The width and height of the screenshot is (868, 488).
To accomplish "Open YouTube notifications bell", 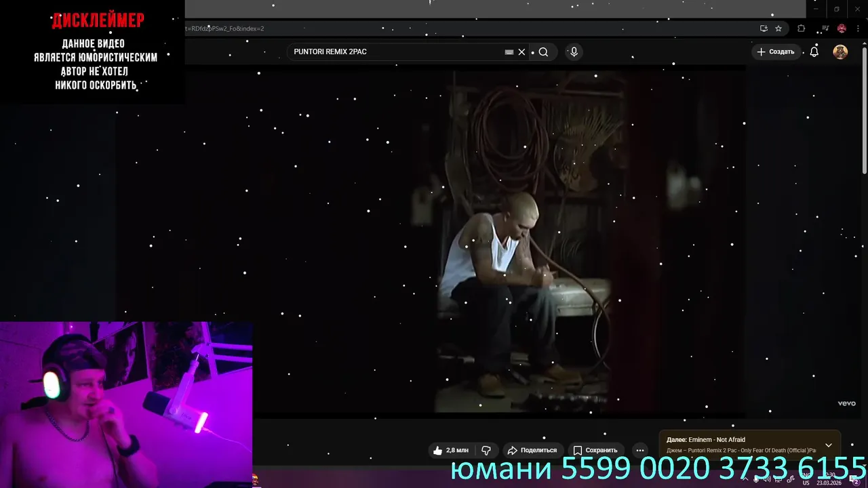I will (814, 52).
